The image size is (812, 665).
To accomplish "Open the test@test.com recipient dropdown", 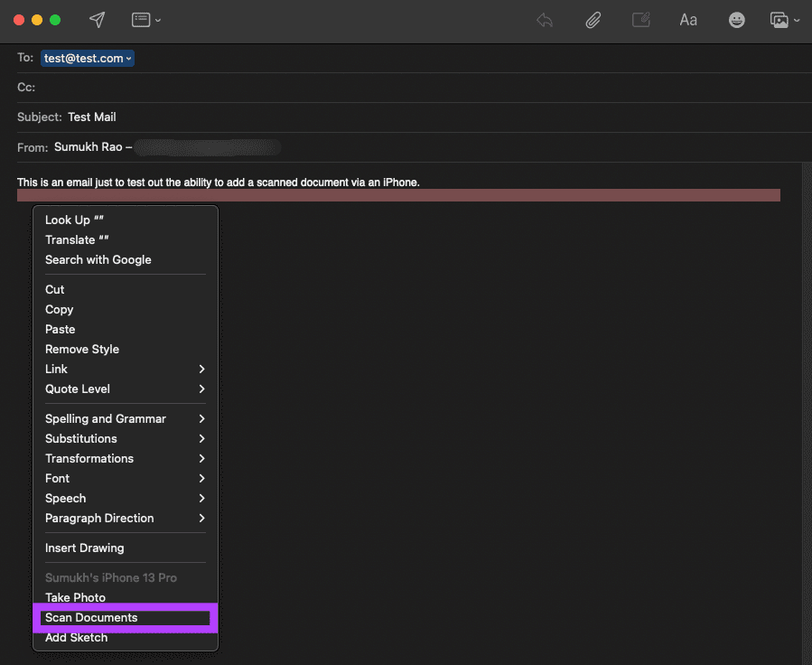I will pos(88,58).
